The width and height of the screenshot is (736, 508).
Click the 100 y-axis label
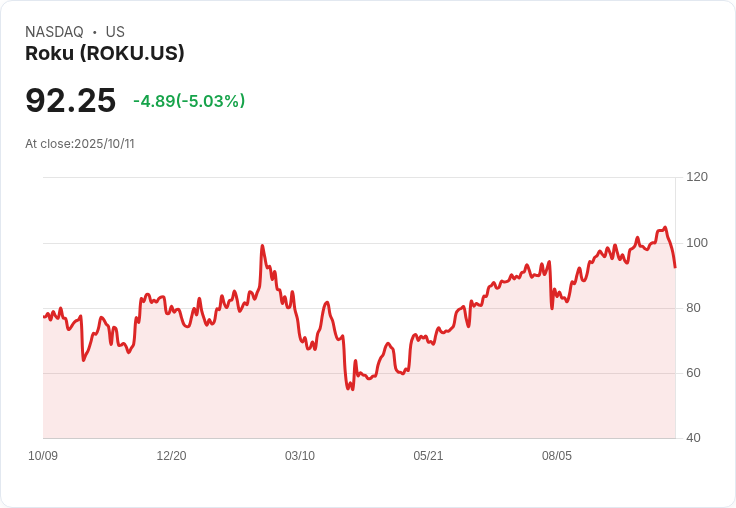pyautogui.click(x=697, y=243)
